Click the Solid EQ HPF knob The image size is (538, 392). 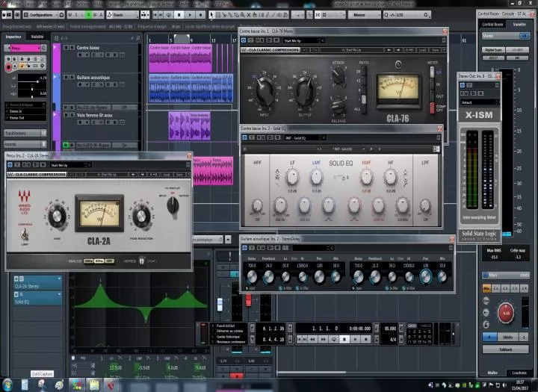coord(257,206)
